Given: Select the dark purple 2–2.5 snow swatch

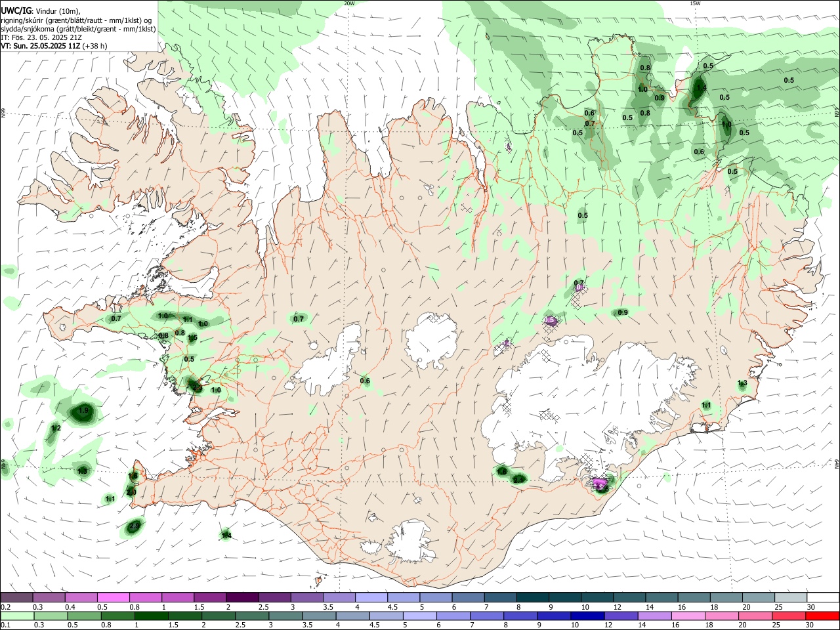Looking at the screenshot, I should (x=241, y=598).
